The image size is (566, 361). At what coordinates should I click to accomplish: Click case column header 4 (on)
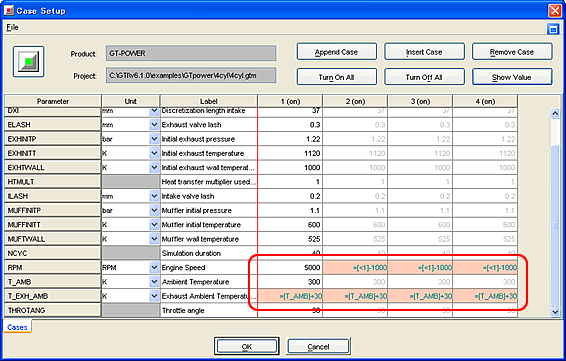(485, 101)
